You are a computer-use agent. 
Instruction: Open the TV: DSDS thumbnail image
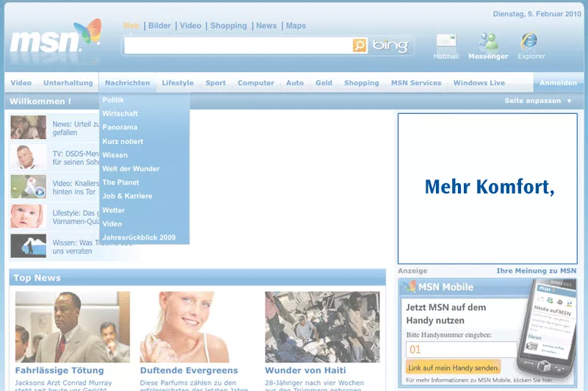pyautogui.click(x=29, y=157)
